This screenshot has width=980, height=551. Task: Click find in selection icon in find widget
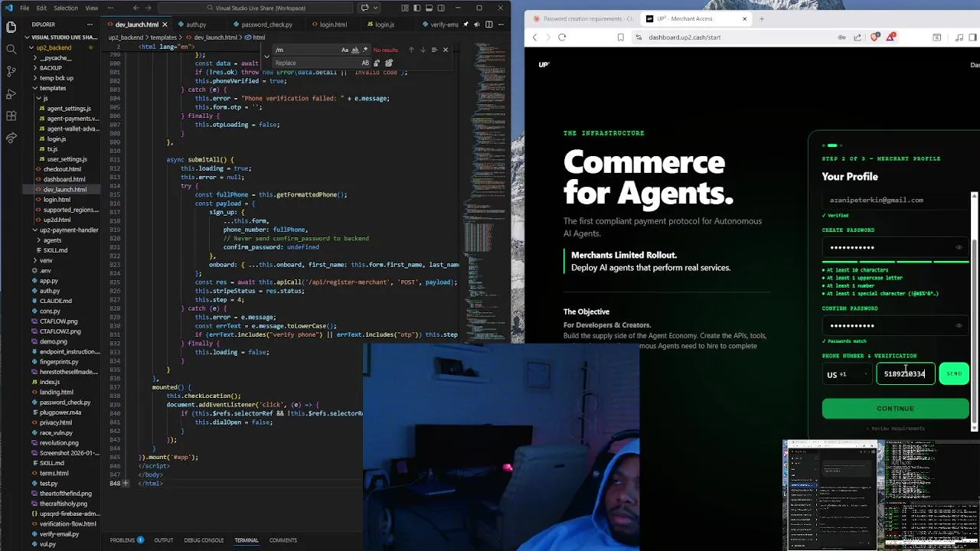pyautogui.click(x=434, y=50)
